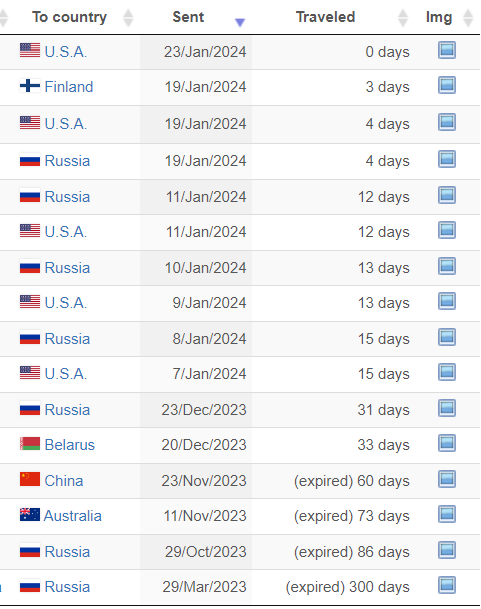The width and height of the screenshot is (481, 609).
Task: Click the Traveled column header text
Action: (326, 17)
